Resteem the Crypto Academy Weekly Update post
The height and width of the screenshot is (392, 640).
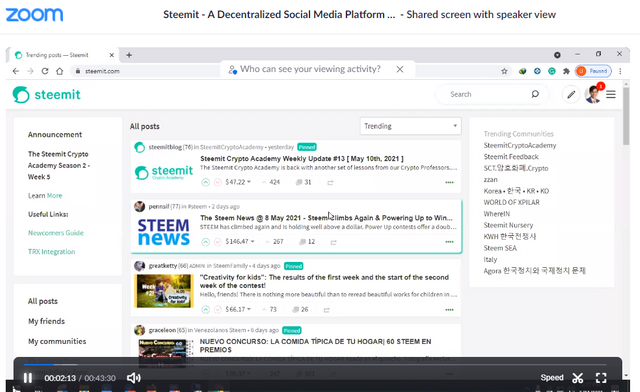click(330, 183)
